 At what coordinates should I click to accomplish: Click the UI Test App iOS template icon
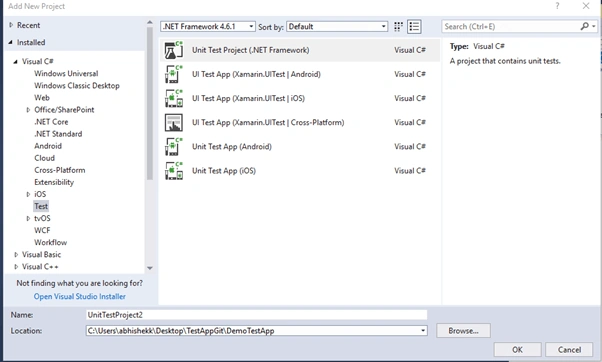click(x=174, y=98)
